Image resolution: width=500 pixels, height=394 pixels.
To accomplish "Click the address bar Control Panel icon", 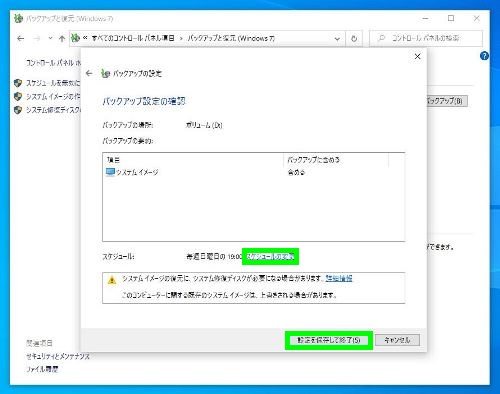I will pyautogui.click(x=76, y=38).
